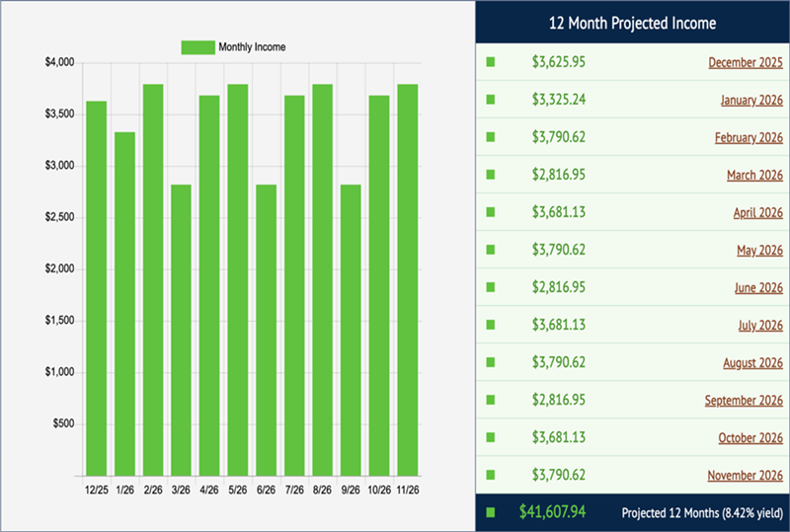This screenshot has height=532, width=790.
Task: Click the 12 Month Projected Income header
Action: [632, 23]
